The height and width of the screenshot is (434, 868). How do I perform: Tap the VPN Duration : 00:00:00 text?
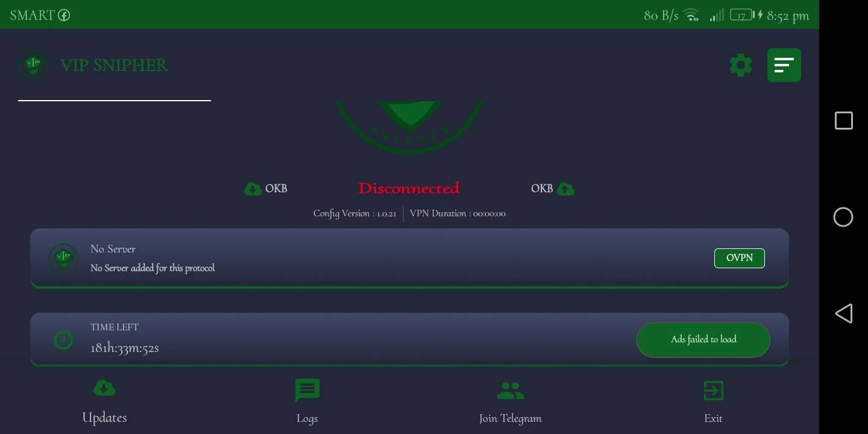458,213
